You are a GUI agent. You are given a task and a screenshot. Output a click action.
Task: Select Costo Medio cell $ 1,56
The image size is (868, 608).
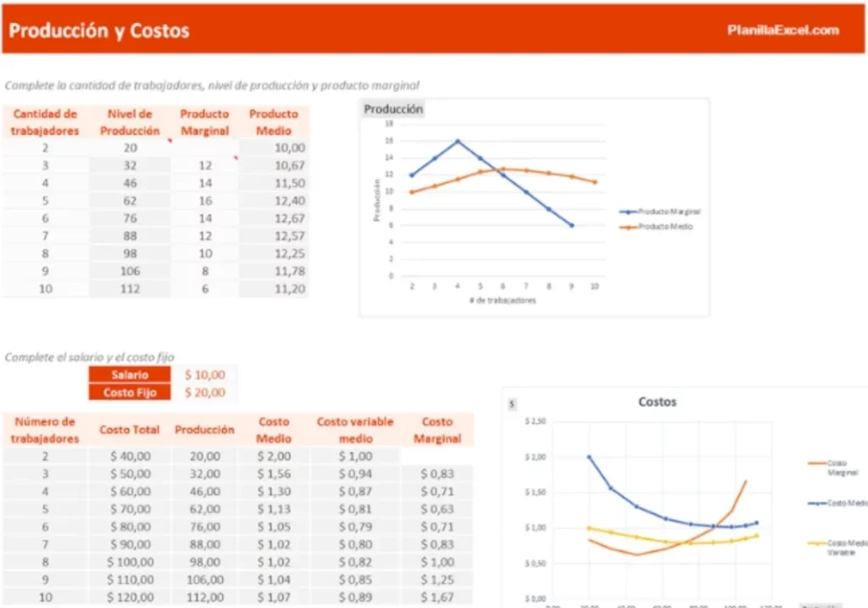tap(274, 474)
